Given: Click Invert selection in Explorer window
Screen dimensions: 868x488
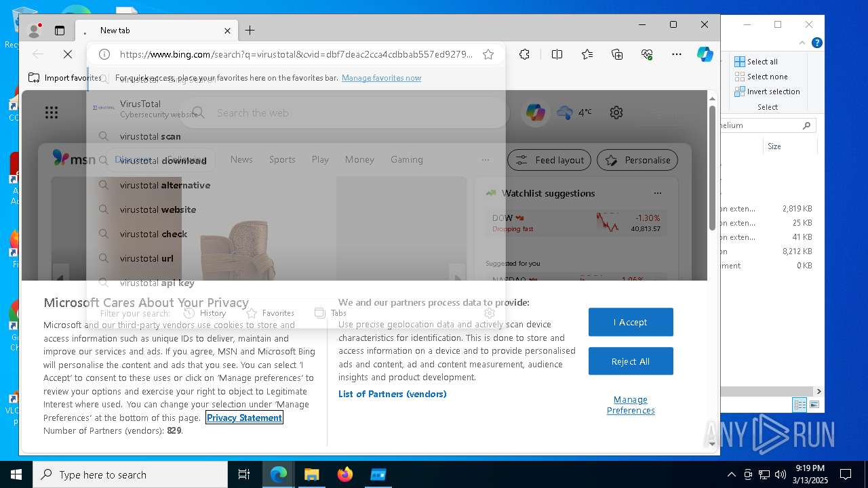Looking at the screenshot, I should click(x=767, y=91).
